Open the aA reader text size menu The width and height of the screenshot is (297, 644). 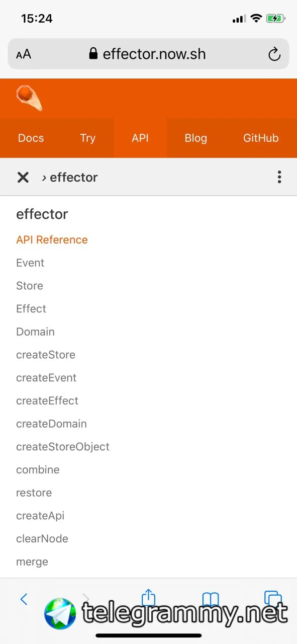coord(24,54)
